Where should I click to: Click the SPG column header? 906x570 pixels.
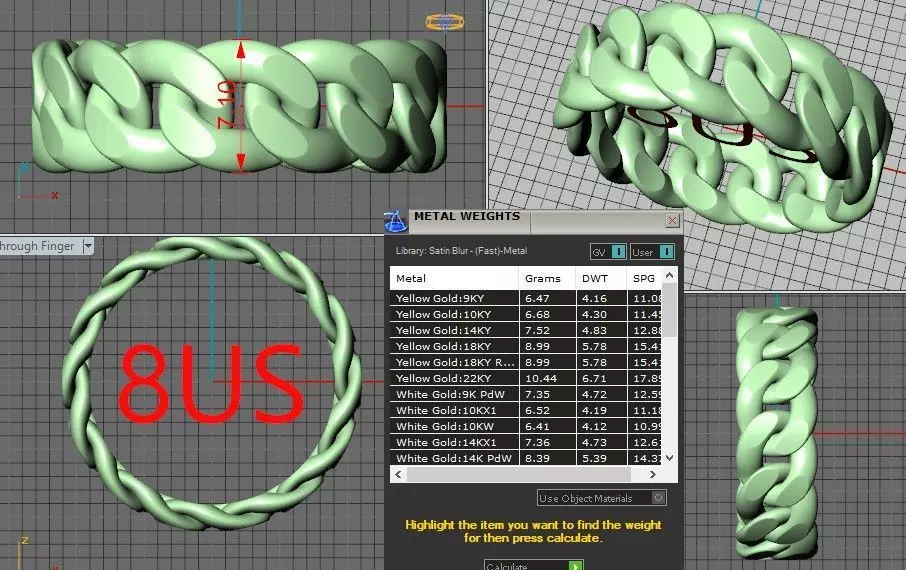[x=644, y=278]
